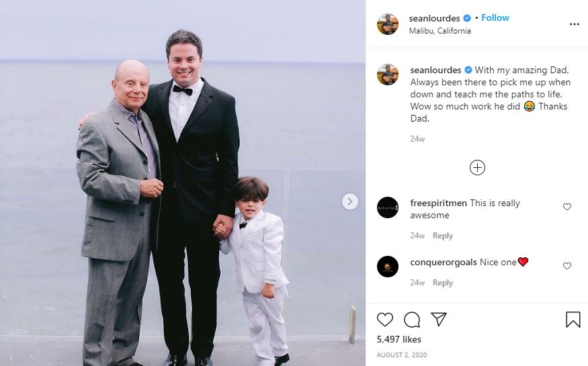588x366 pixels.
Task: Load more comments with plus button
Action: point(477,168)
